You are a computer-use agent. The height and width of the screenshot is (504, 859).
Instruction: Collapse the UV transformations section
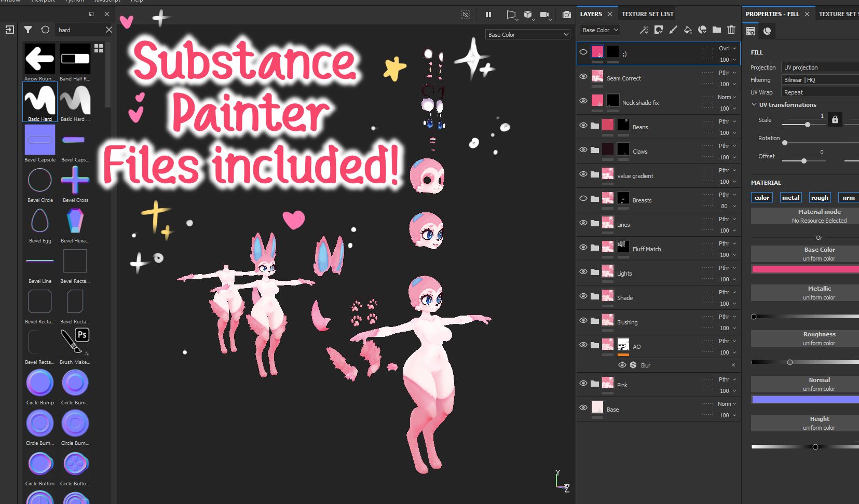[754, 105]
